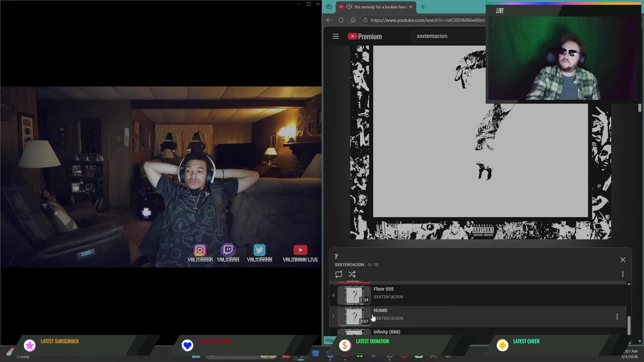Play 'NUMB' from the playlist
This screenshot has width=644, height=362.
coord(479,316)
